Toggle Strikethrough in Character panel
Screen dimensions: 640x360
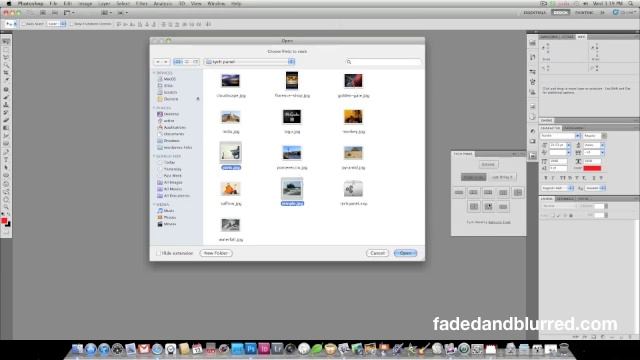coord(601,178)
